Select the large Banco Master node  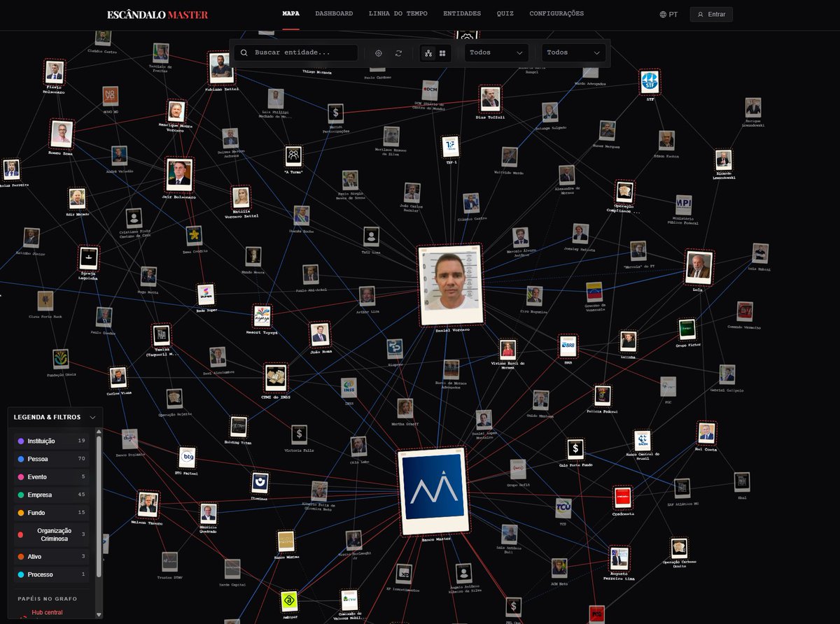tap(433, 492)
